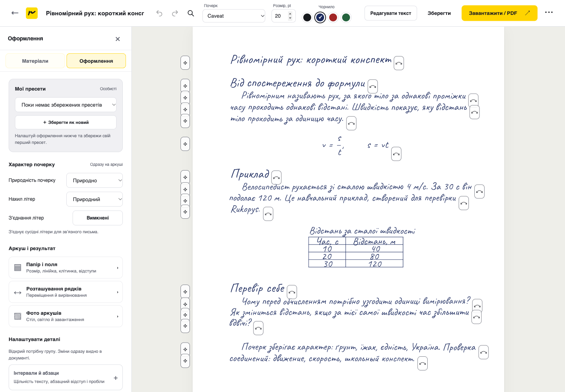Click the move handle beside the document title line
565x392 pixels.
pos(185,63)
